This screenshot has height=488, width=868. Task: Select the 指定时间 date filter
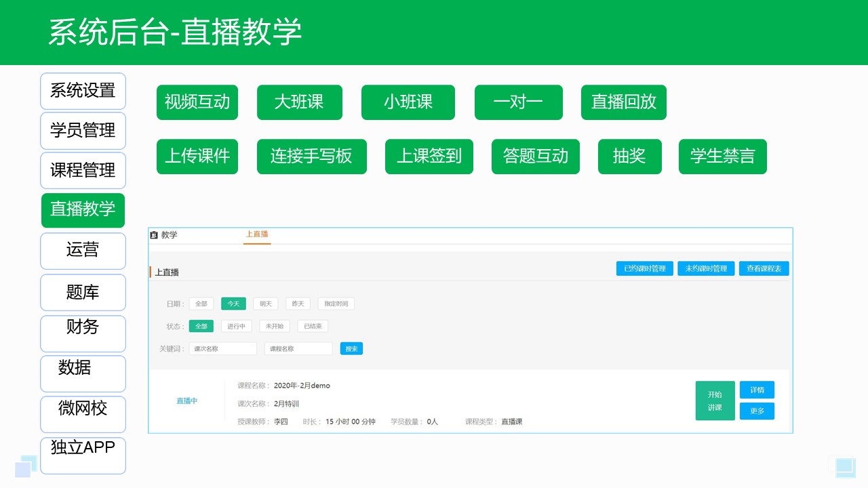click(x=336, y=304)
